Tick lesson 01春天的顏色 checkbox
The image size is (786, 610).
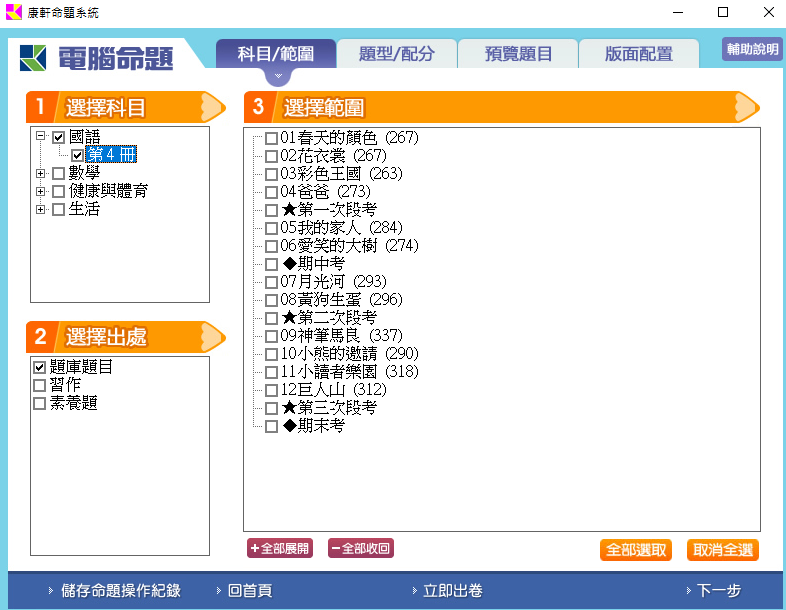[x=271, y=138]
